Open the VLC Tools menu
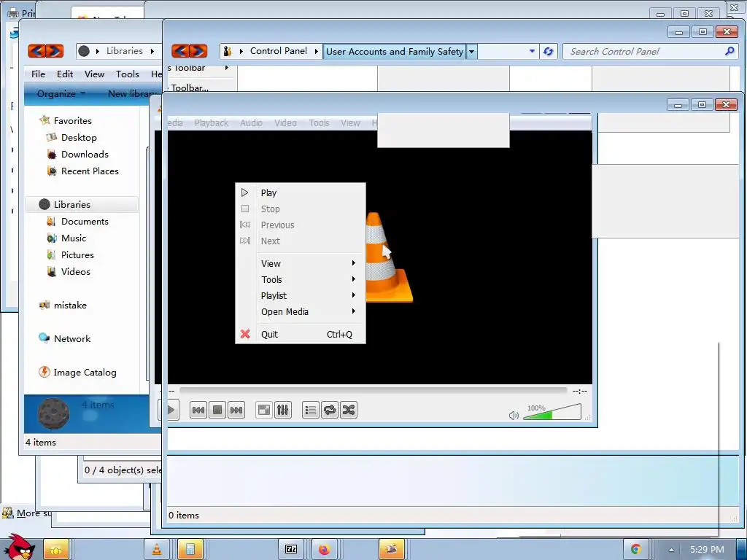The height and width of the screenshot is (560, 747). (x=319, y=123)
